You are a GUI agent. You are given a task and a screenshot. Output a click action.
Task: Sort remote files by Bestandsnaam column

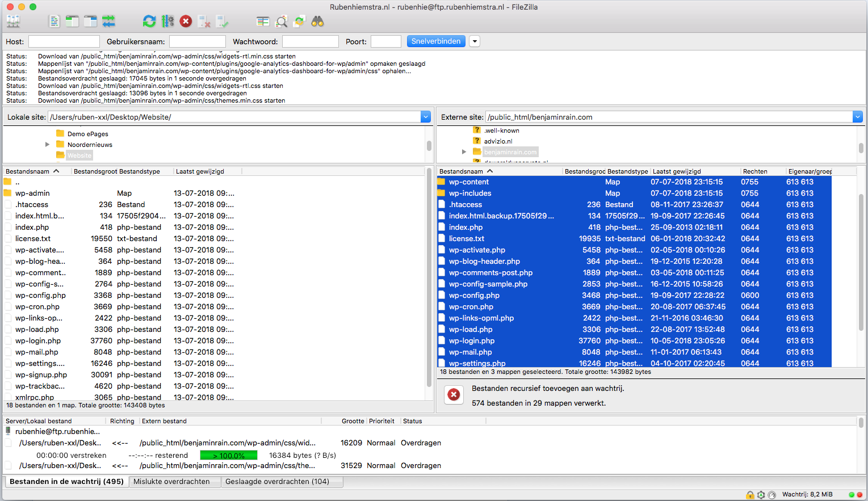click(x=500, y=171)
